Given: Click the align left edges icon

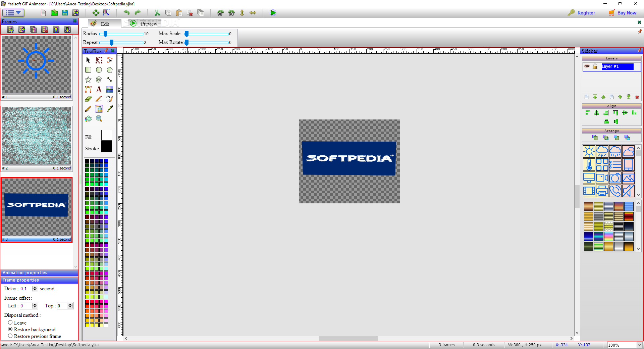Looking at the screenshot, I should pos(587,113).
